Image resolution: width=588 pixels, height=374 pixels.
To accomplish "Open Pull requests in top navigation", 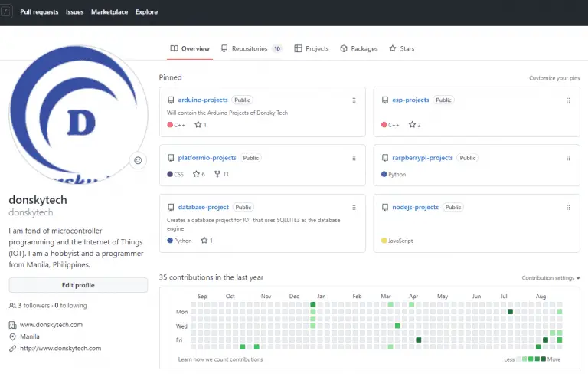I will 39,12.
